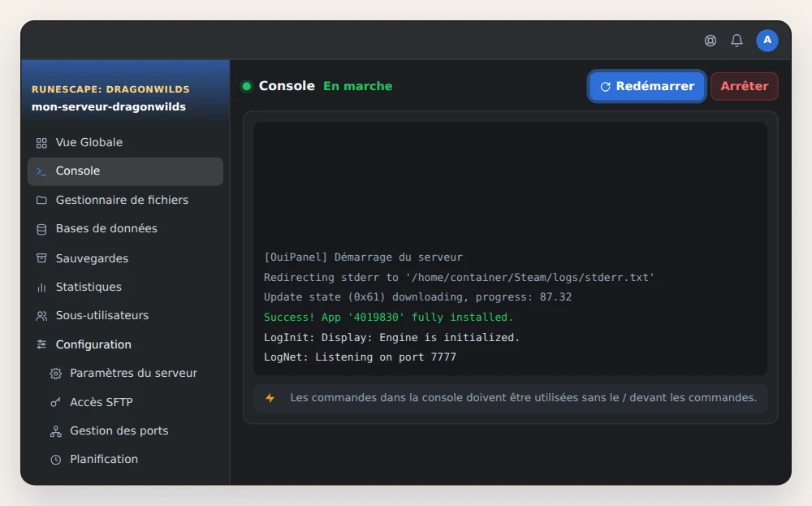Select Console in the sidebar

click(x=125, y=171)
